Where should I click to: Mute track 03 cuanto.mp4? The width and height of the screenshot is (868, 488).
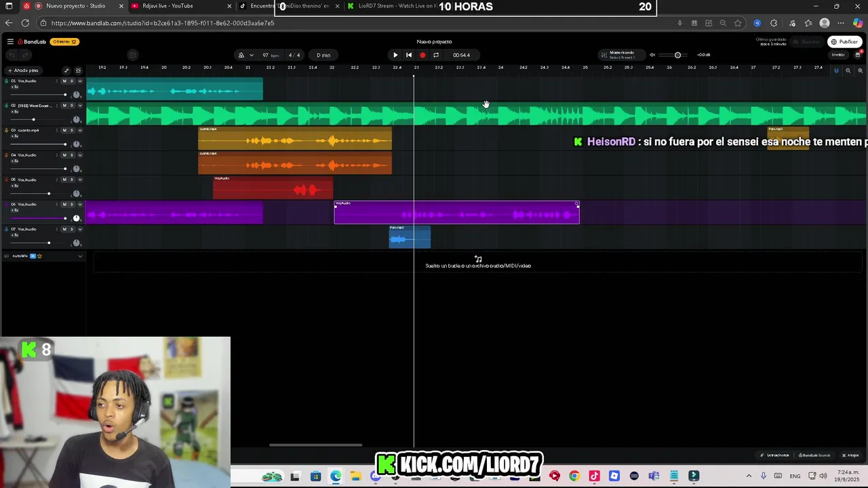pyautogui.click(x=64, y=130)
